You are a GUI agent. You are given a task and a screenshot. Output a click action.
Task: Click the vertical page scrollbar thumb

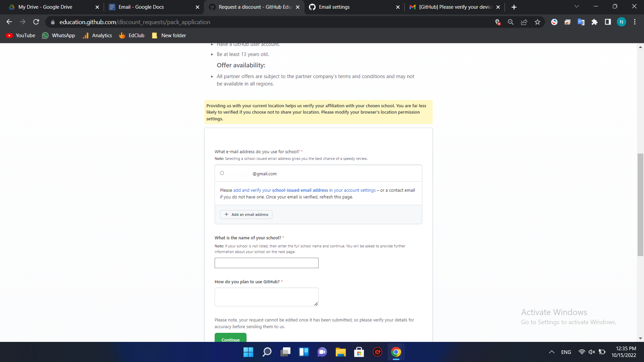(640, 204)
